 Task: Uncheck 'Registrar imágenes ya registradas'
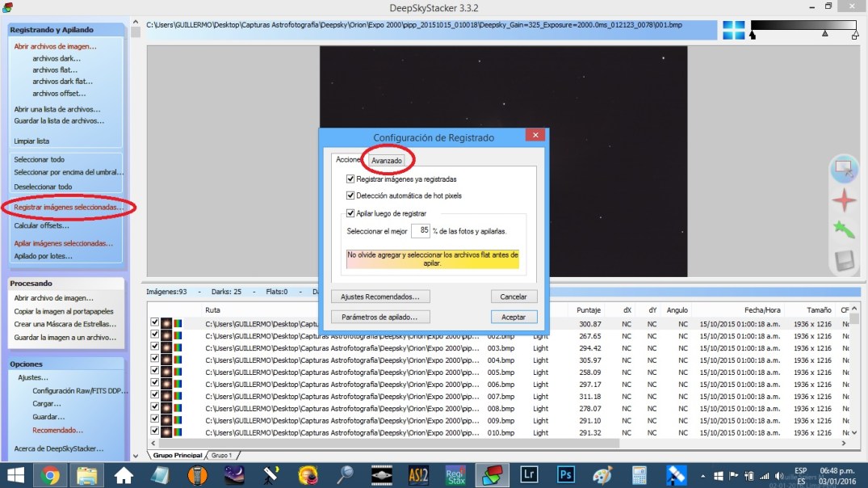point(350,179)
